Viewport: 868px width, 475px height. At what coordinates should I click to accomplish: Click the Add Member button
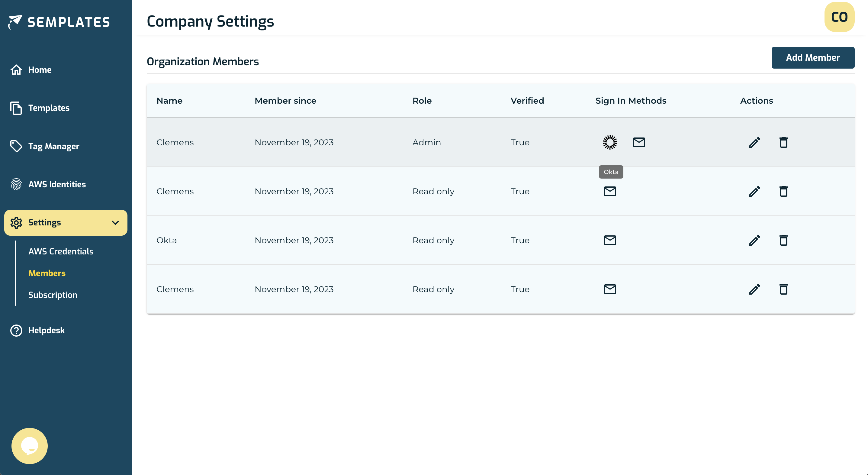point(813,58)
